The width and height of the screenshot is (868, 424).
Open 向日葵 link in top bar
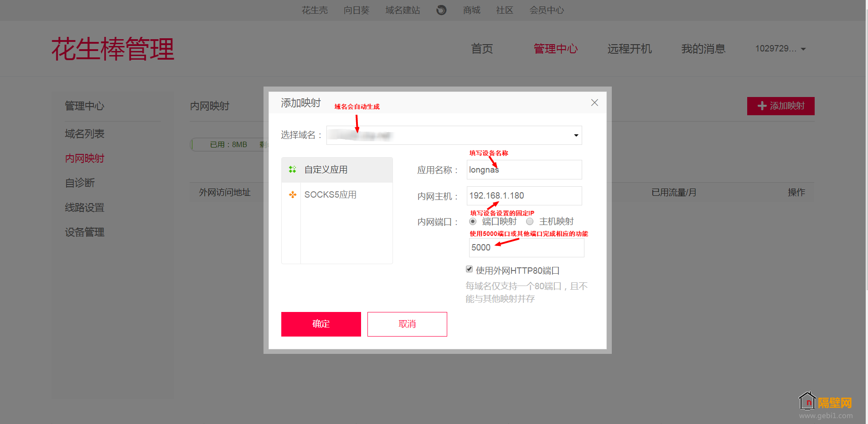click(356, 10)
